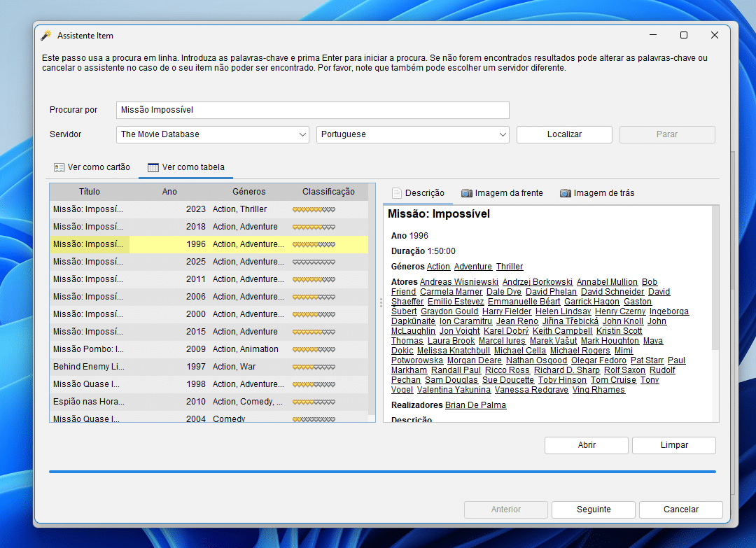The width and height of the screenshot is (756, 548).
Task: Select the 2006 Missão: Impossível row
Action: click(209, 297)
